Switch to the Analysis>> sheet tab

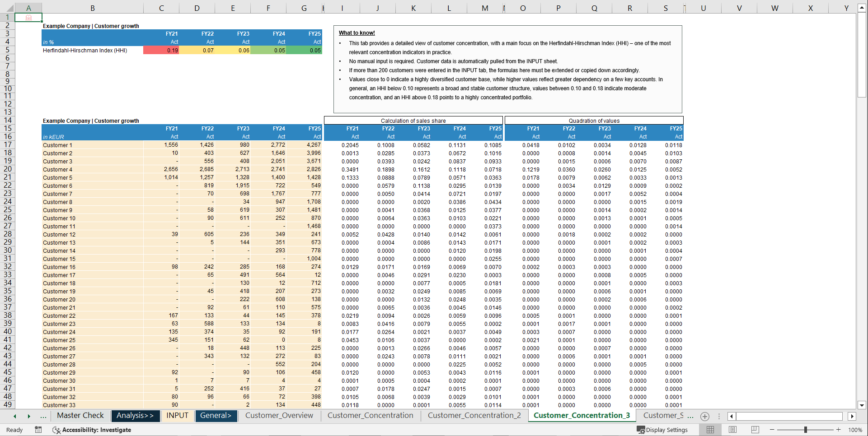(135, 416)
